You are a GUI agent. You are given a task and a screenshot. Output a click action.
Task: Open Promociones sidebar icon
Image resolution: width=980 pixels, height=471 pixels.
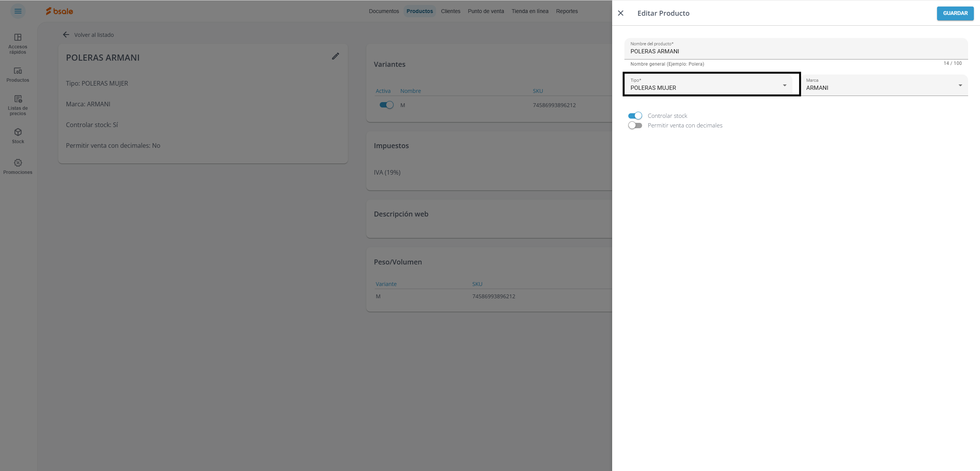coord(18,166)
